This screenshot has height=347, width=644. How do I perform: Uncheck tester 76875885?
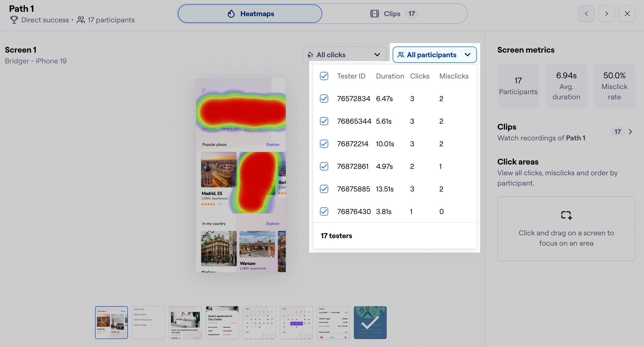pos(324,189)
